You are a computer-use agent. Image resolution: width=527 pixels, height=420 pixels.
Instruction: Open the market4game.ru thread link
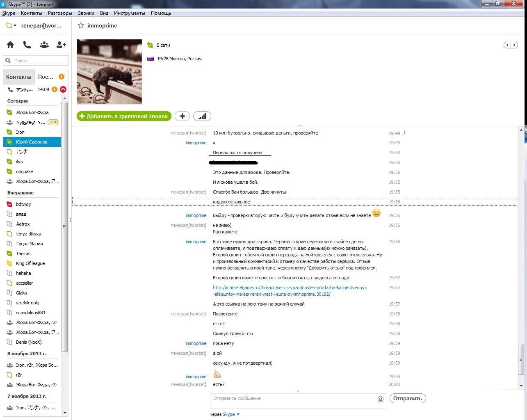(290, 291)
